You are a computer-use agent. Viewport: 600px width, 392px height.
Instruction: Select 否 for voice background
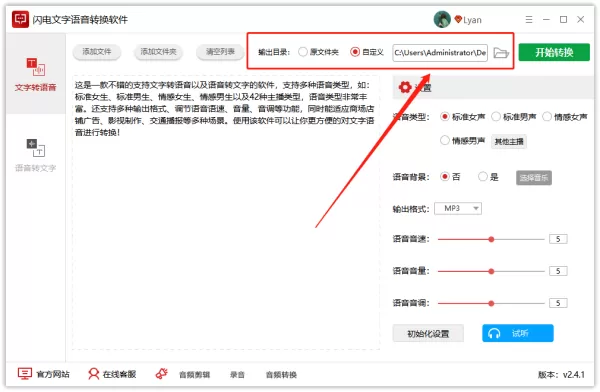450,177
